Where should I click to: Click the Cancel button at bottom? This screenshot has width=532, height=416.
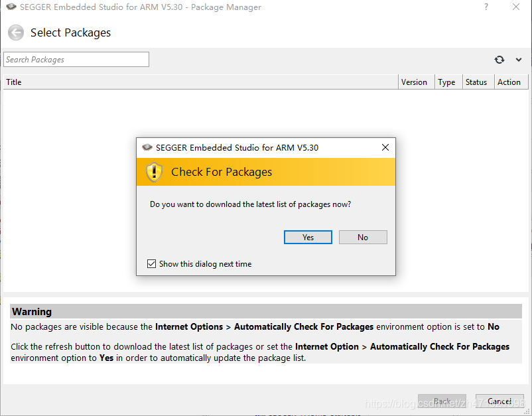pyautogui.click(x=499, y=401)
